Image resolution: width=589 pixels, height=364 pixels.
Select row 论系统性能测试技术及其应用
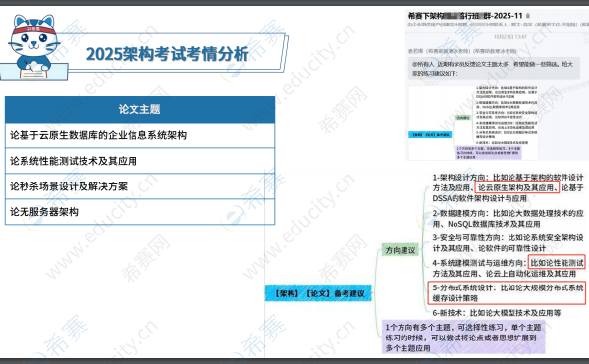point(139,161)
